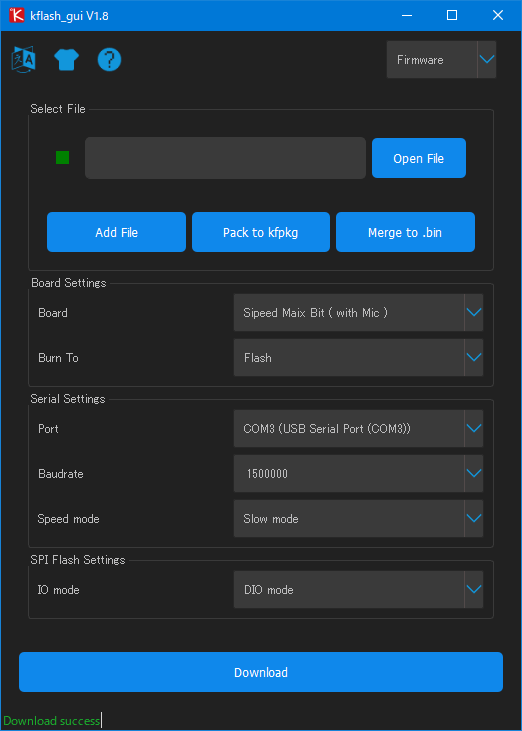522x731 pixels.
Task: Start flashing with the Download button
Action: (x=261, y=672)
